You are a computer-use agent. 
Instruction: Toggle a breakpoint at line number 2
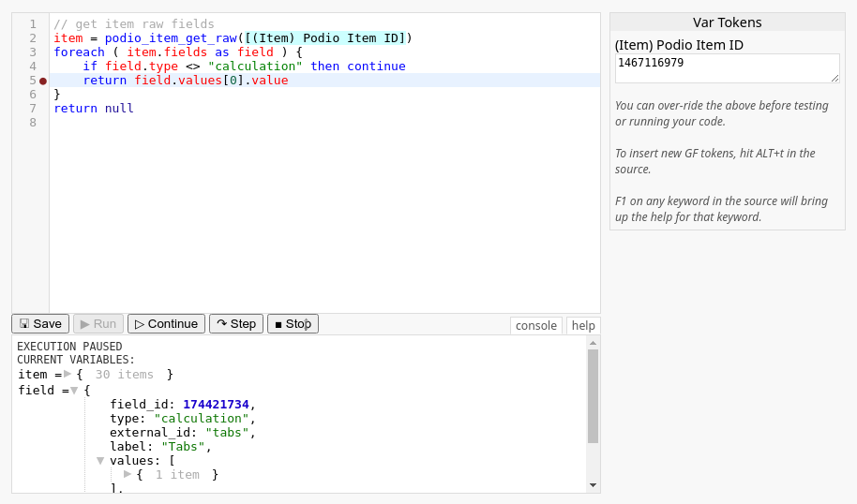point(33,38)
